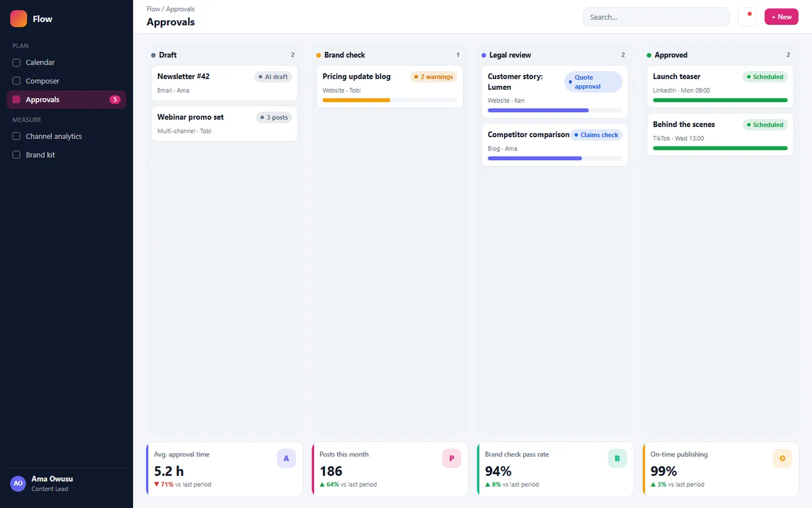Image resolution: width=812 pixels, height=508 pixels.
Task: Click the Behind the scenes title
Action: (x=684, y=124)
